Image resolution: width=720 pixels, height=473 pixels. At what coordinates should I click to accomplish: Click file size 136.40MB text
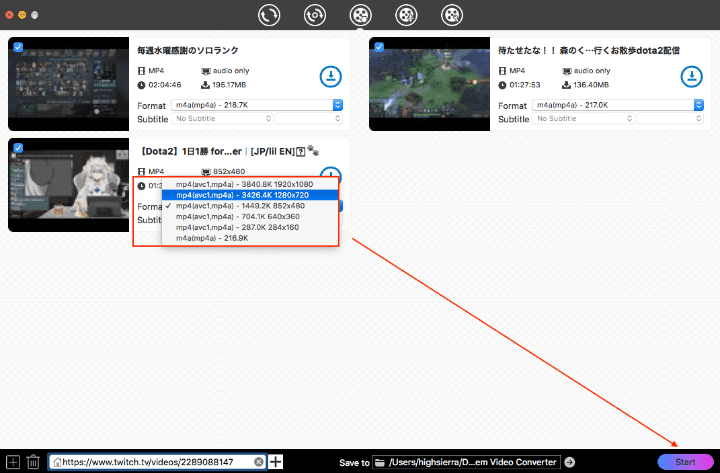[x=591, y=85]
